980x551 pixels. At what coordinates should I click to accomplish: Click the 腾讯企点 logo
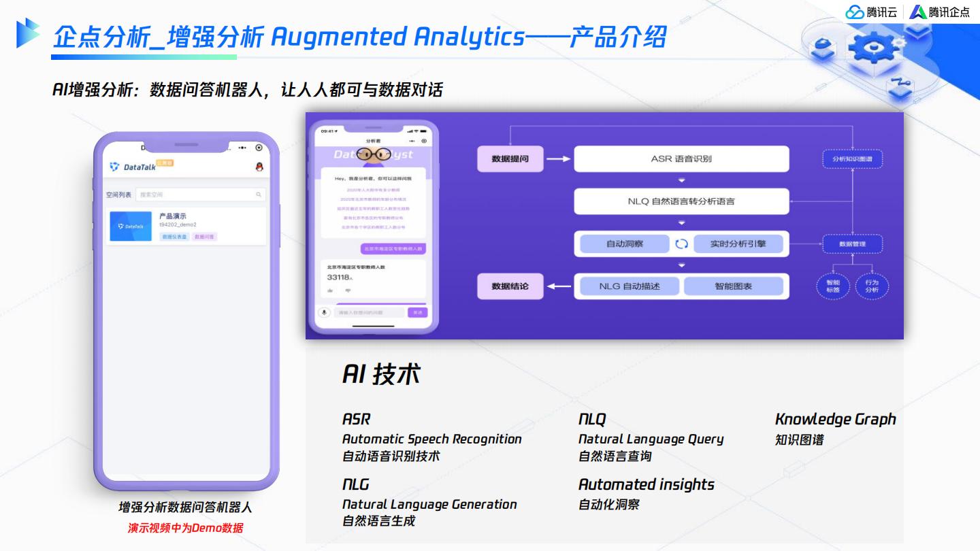click(939, 12)
